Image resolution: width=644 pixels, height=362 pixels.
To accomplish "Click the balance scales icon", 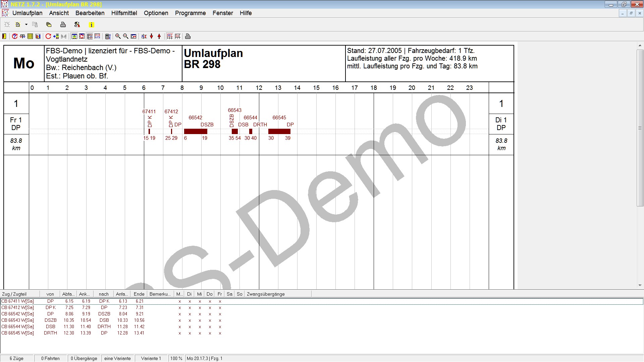I will [22, 36].
